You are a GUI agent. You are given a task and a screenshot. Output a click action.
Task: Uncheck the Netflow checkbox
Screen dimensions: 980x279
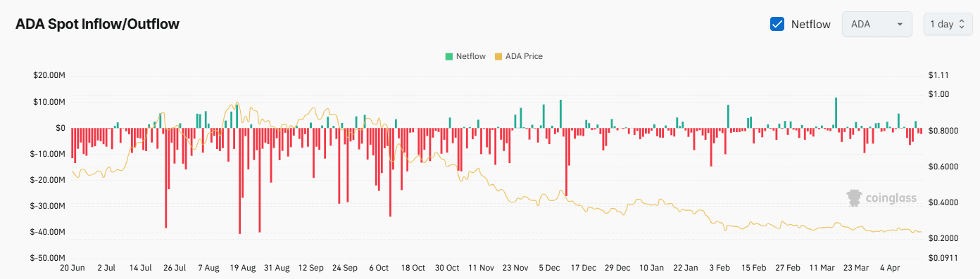[x=778, y=24]
